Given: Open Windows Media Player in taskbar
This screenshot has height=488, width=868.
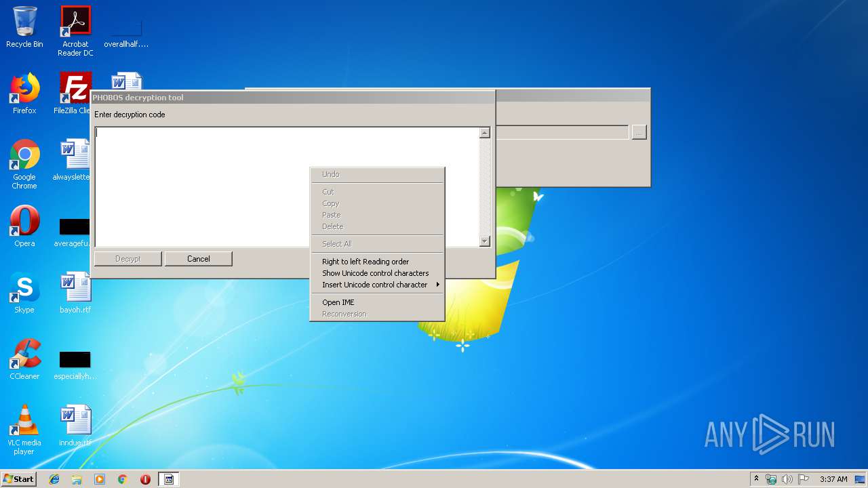Looking at the screenshot, I should pyautogui.click(x=100, y=479).
